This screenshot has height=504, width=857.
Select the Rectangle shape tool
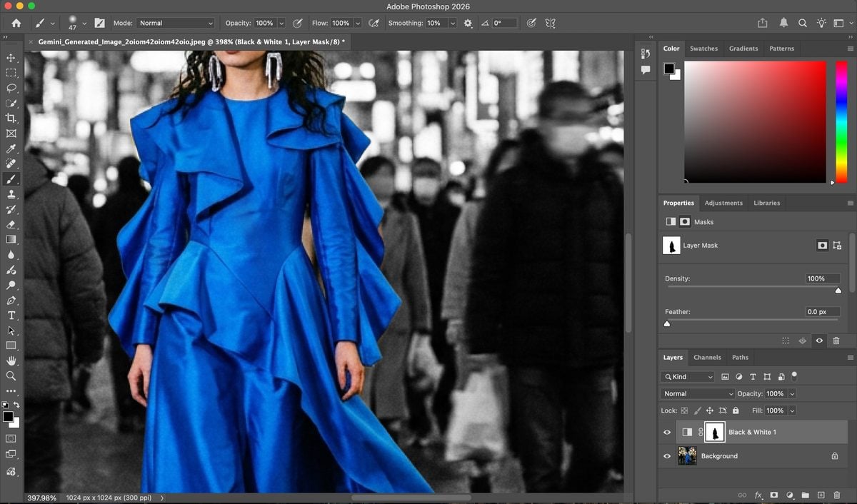point(11,346)
